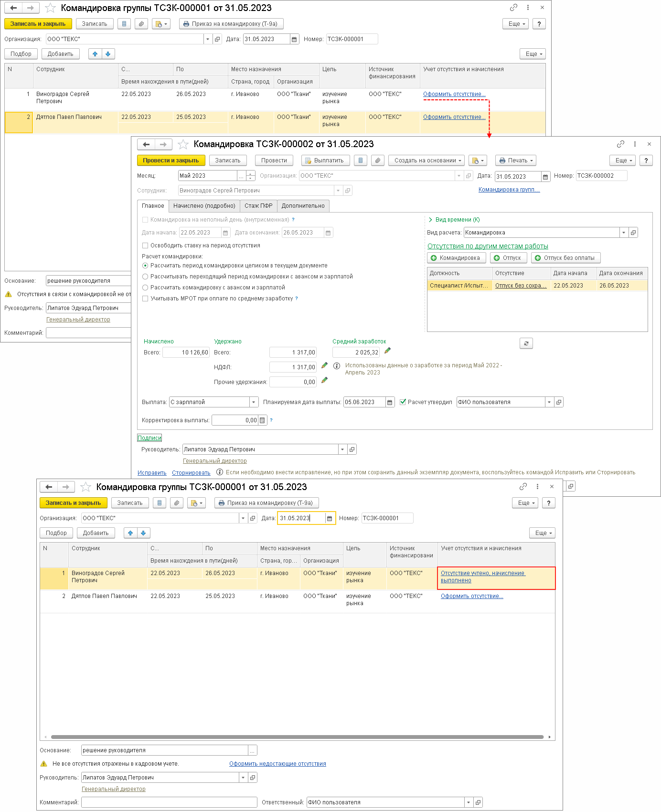Click Оформить отсутствие link for Виноградов in top window

(454, 94)
